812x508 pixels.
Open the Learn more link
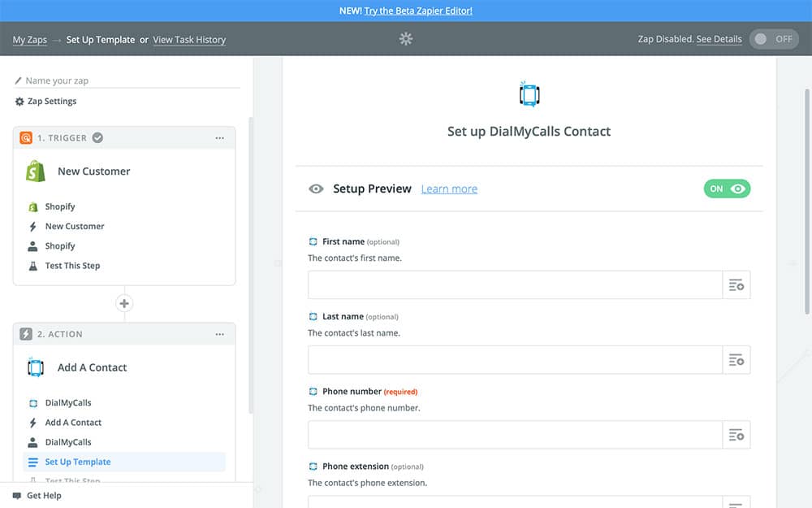coord(449,189)
